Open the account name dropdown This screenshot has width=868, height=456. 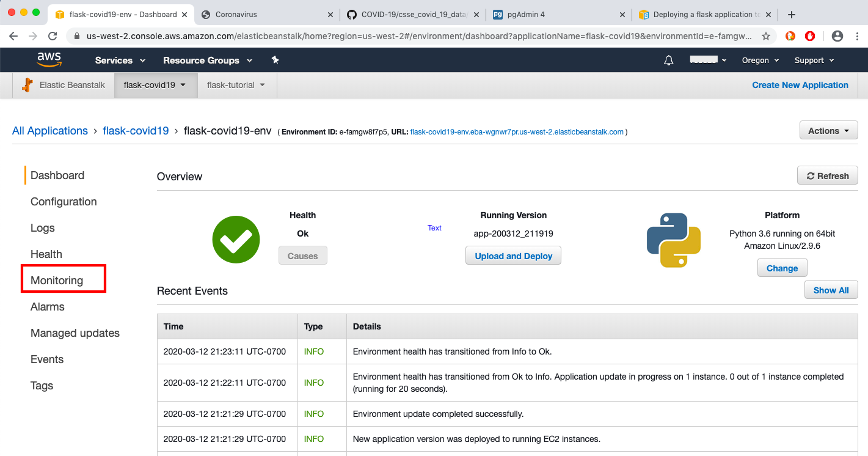pos(708,60)
